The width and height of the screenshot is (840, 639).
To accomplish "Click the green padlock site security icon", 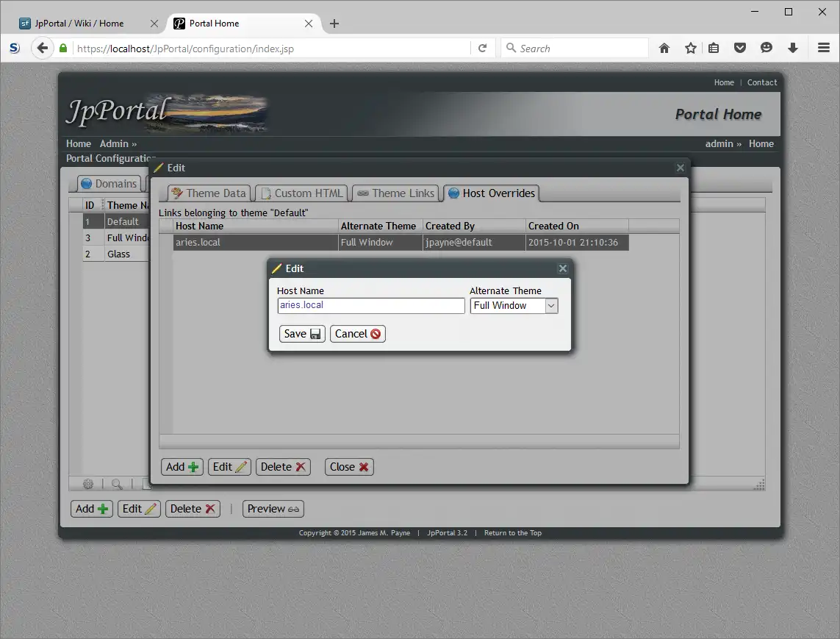I will click(x=63, y=49).
